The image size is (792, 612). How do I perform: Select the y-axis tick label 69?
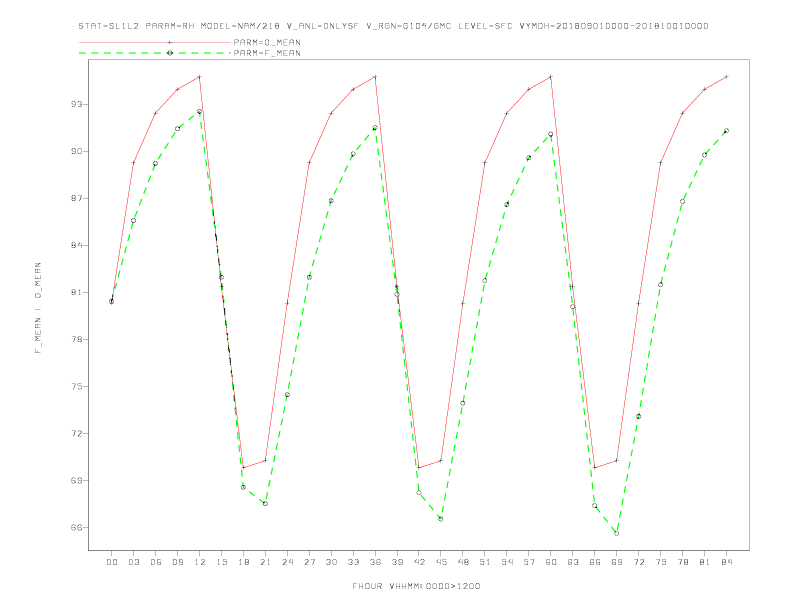[x=77, y=480]
